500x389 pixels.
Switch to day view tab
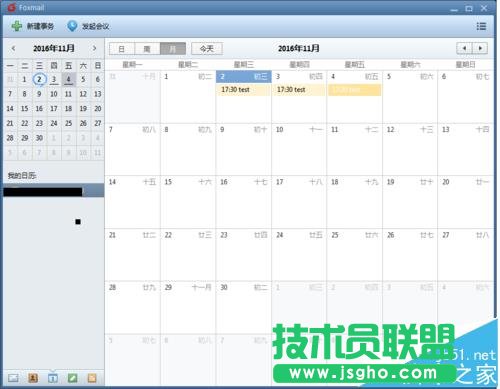coord(122,49)
